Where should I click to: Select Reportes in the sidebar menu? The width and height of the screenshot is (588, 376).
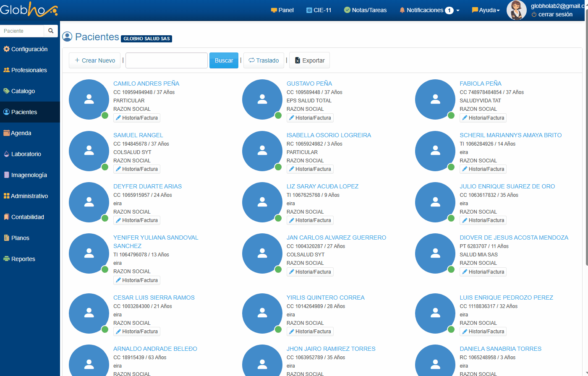click(x=23, y=259)
